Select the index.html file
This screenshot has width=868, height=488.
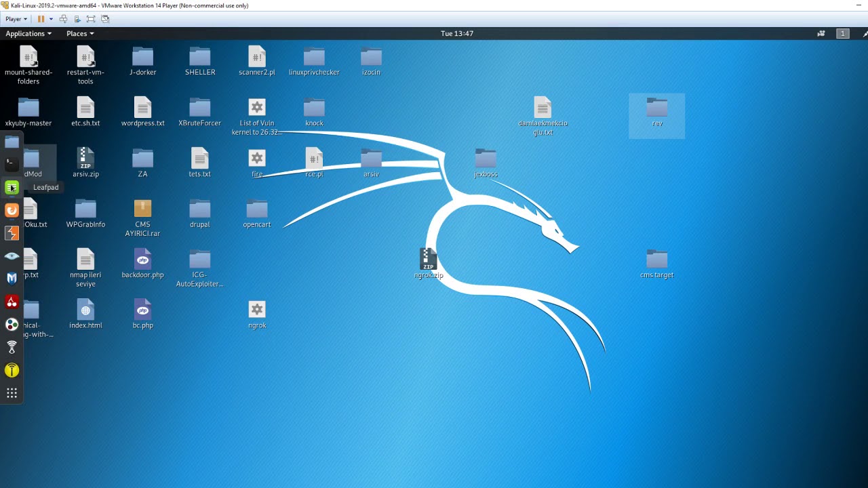[x=85, y=314]
